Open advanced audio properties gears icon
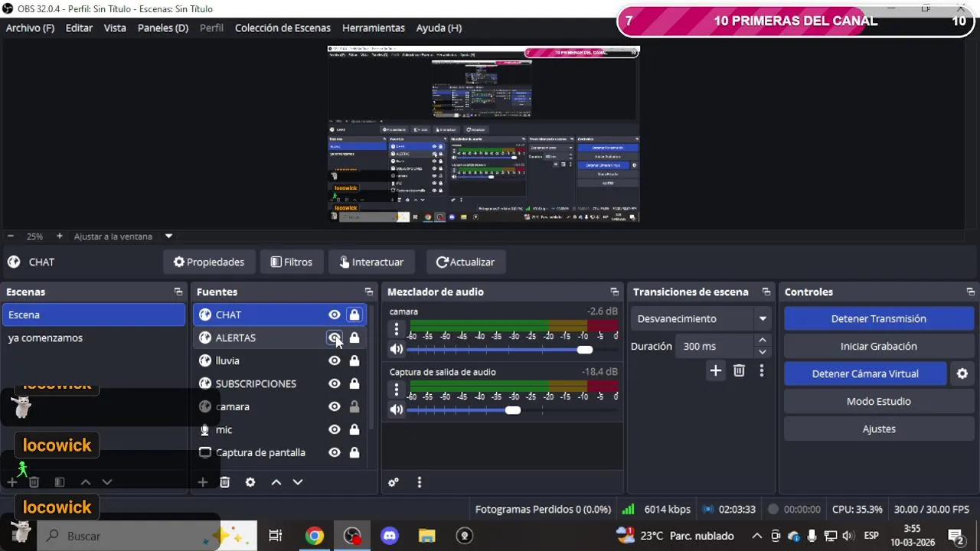 pyautogui.click(x=394, y=482)
